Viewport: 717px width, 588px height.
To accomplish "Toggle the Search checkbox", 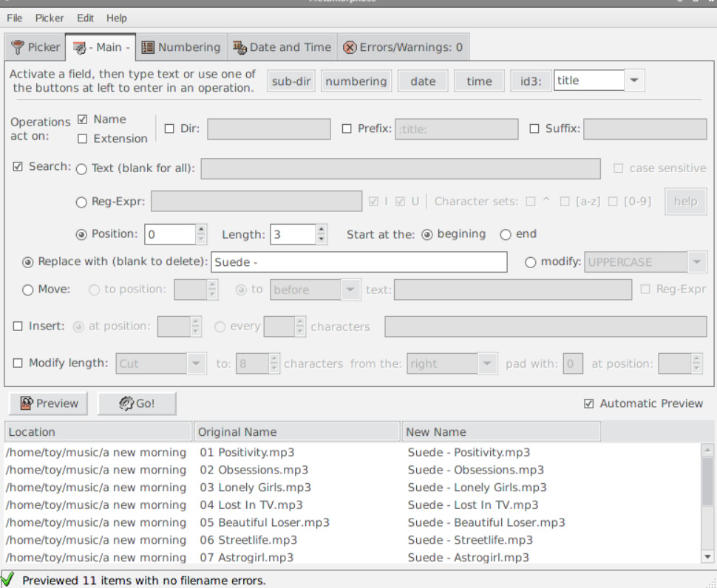I will pos(18,166).
